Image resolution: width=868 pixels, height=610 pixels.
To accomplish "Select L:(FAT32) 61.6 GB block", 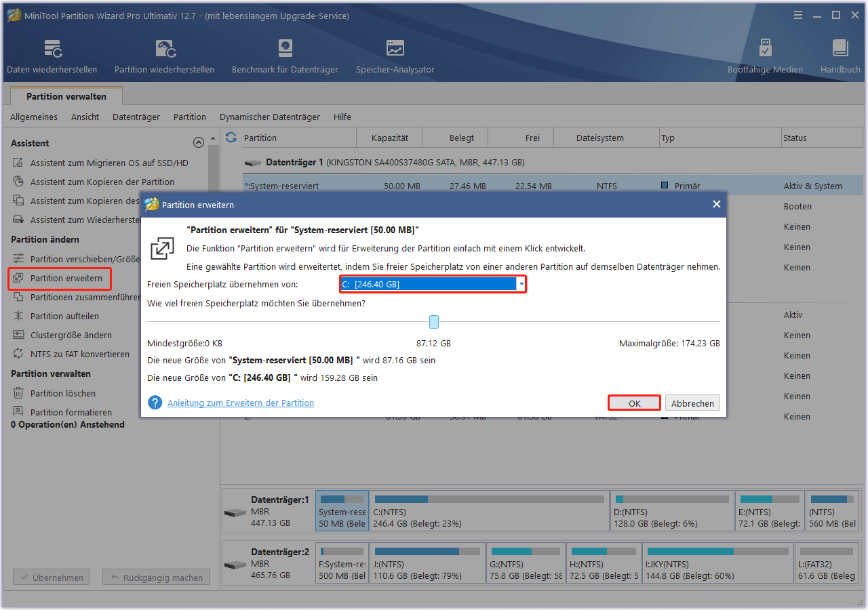I will point(827,563).
